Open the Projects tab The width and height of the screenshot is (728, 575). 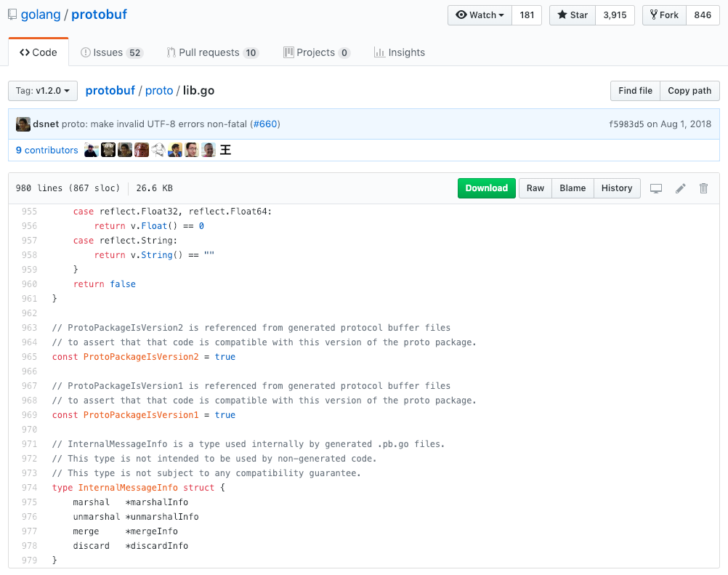(x=317, y=52)
